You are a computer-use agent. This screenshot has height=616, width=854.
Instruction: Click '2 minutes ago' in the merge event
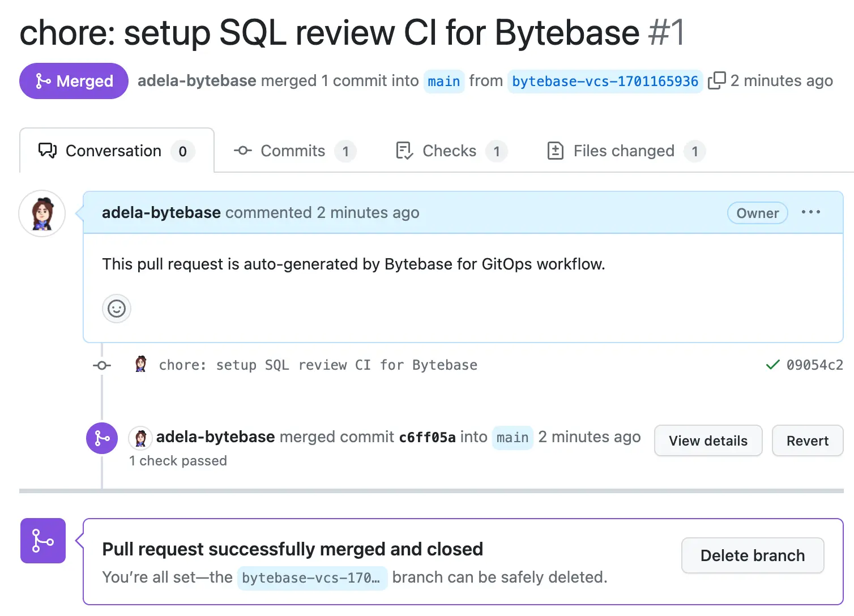[x=590, y=437]
